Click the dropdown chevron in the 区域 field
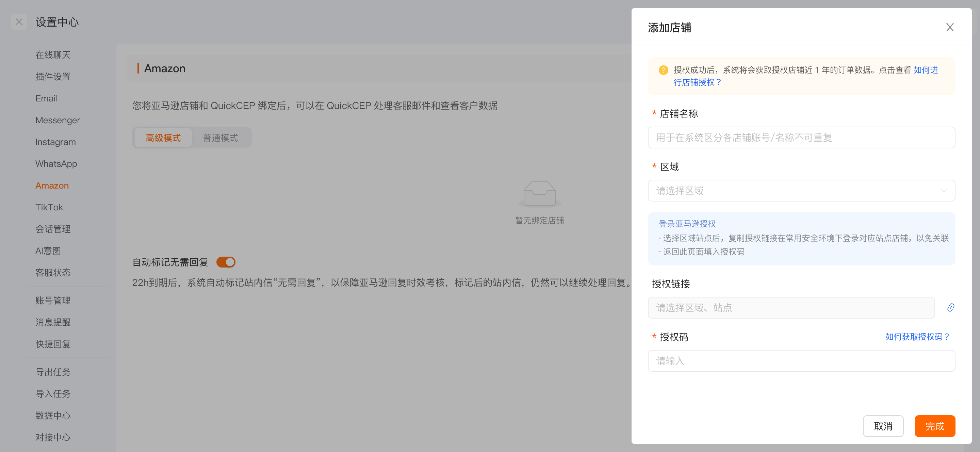The image size is (980, 452). coord(944,191)
